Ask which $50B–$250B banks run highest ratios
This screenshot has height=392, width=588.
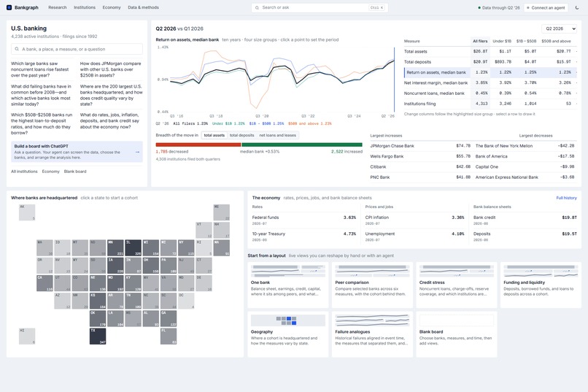pyautogui.click(x=42, y=124)
